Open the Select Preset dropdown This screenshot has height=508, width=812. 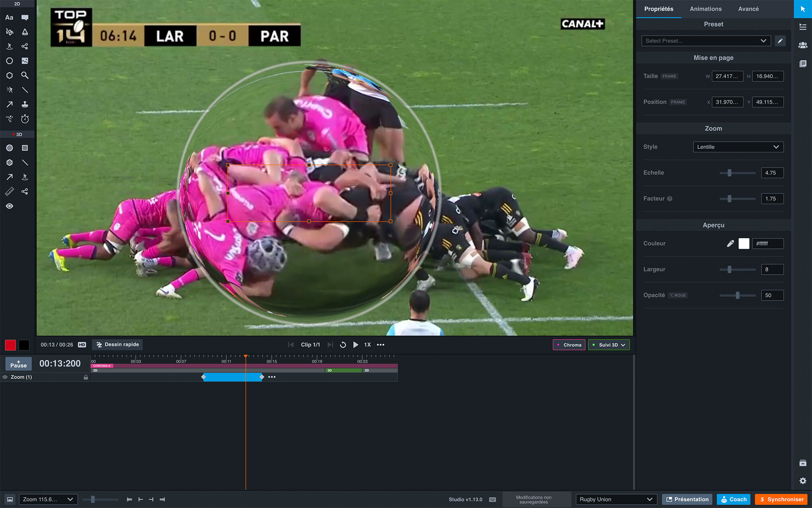click(706, 41)
